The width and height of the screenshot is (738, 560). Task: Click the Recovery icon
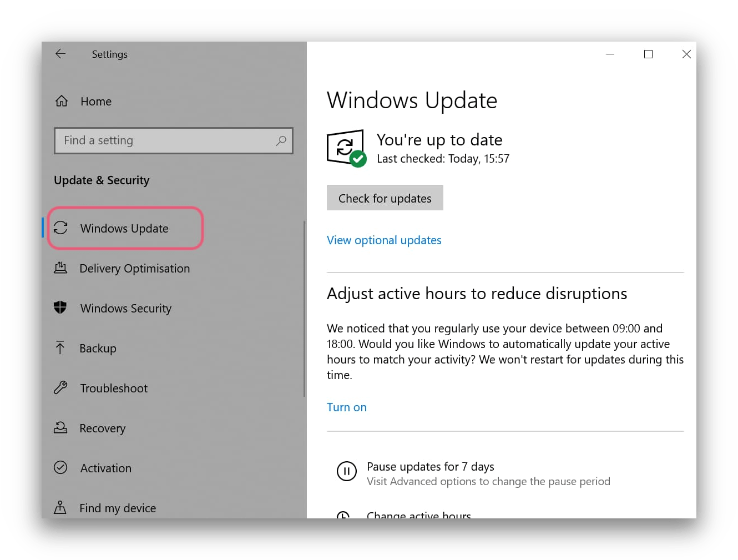click(x=60, y=427)
